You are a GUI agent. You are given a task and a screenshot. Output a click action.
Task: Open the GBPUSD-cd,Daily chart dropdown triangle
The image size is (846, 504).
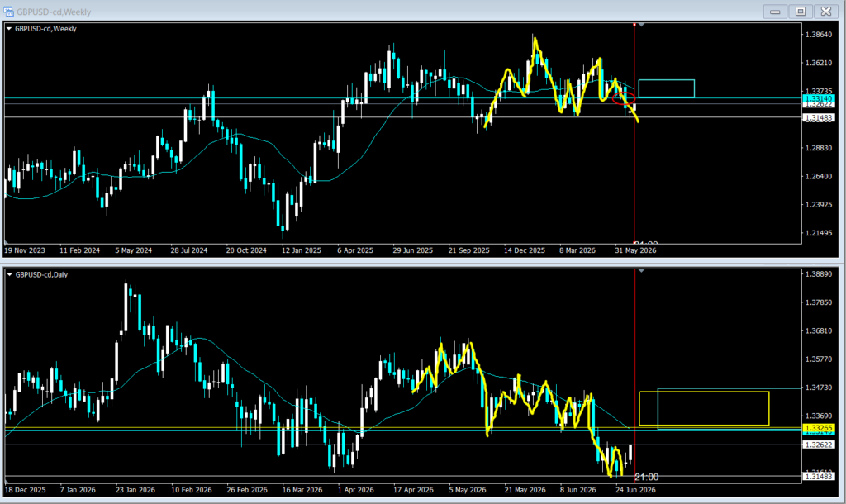[9, 274]
